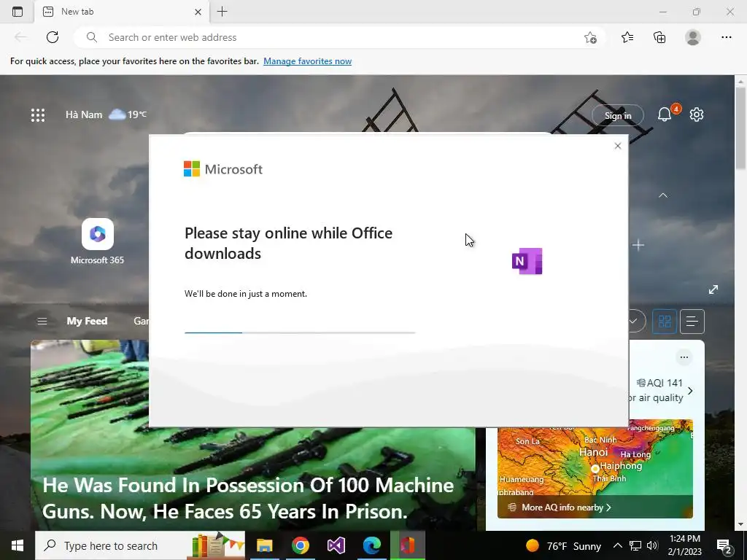Switch feed to list layout view
This screenshot has width=747, height=560.
coord(692,322)
